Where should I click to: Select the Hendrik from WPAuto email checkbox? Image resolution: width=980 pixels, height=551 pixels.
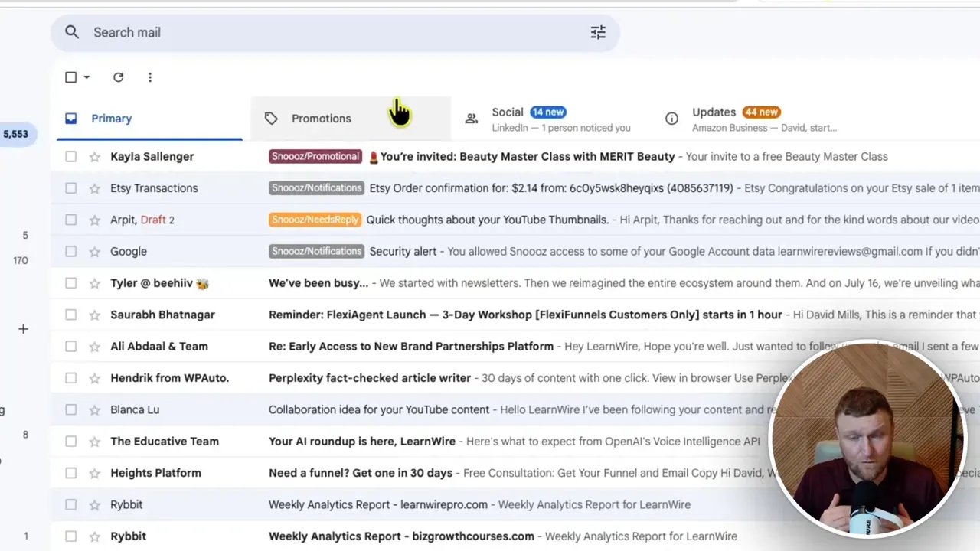[x=70, y=378]
